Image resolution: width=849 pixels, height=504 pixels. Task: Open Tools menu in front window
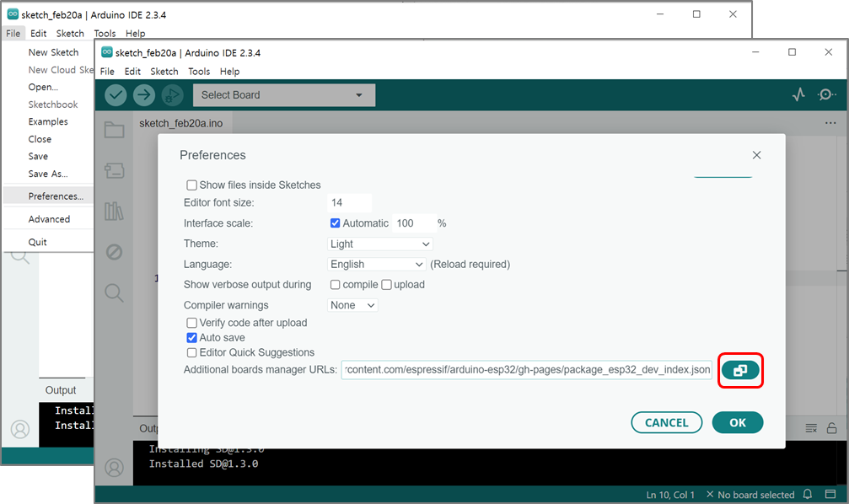coord(199,72)
